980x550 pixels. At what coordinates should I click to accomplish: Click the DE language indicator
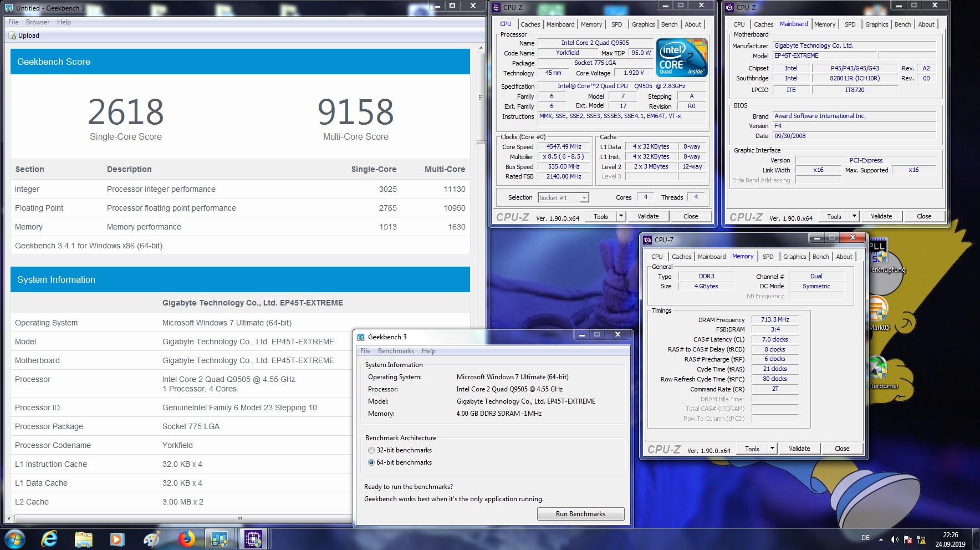pyautogui.click(x=865, y=538)
